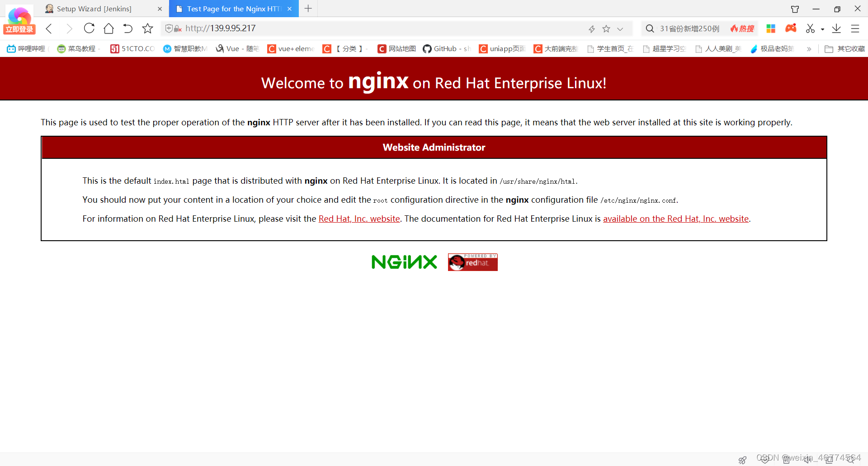The image size is (868, 466).
Task: Open a new tab with plus button
Action: pyautogui.click(x=308, y=9)
